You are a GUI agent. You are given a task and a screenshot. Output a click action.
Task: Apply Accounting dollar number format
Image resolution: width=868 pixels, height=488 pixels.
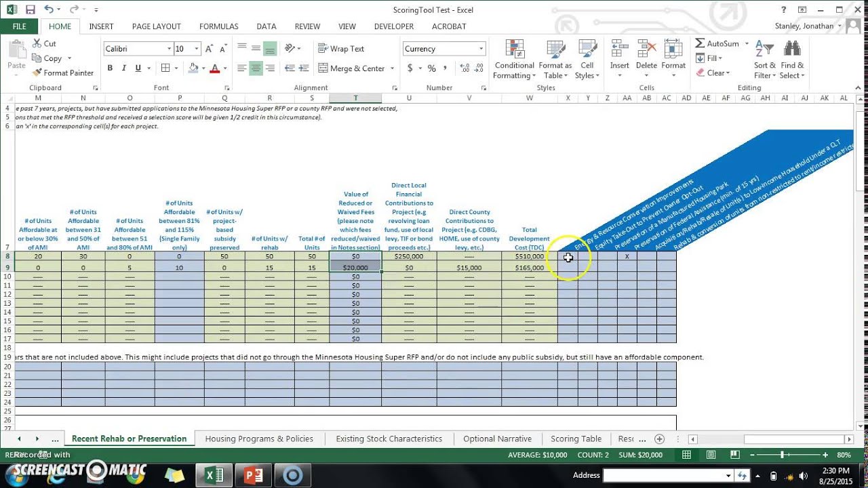(410, 68)
